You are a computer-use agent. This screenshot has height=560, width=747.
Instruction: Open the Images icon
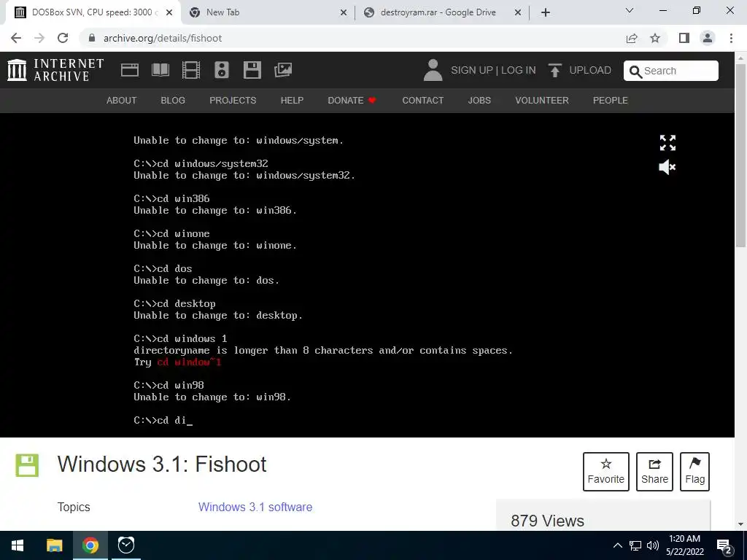tap(283, 70)
